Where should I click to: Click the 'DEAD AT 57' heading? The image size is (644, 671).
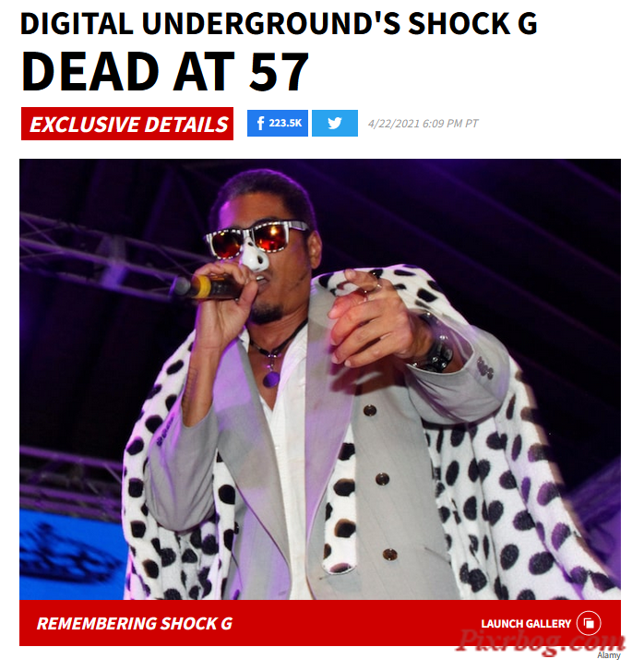[165, 71]
